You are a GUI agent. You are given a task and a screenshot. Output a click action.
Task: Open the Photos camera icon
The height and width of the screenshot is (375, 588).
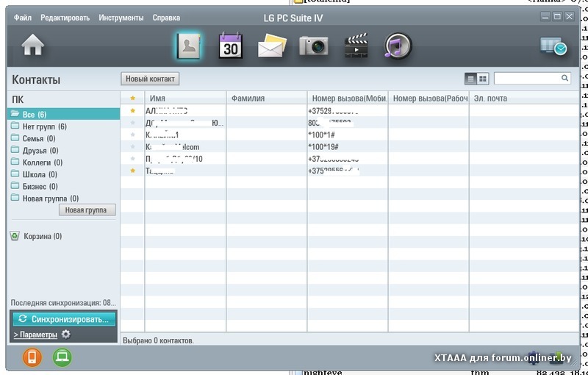click(314, 46)
